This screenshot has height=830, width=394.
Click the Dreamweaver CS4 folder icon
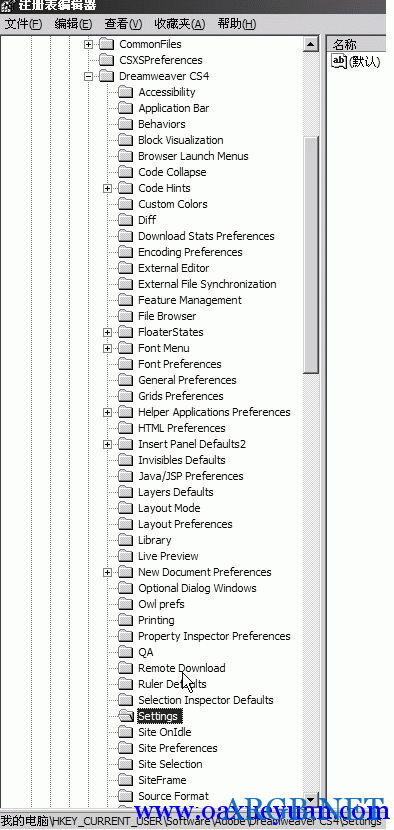point(106,76)
